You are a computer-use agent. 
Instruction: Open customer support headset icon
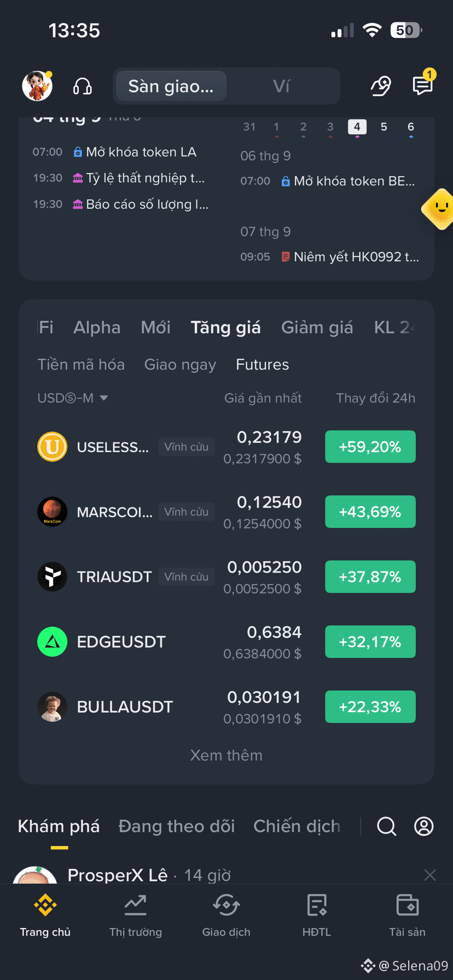[x=83, y=86]
